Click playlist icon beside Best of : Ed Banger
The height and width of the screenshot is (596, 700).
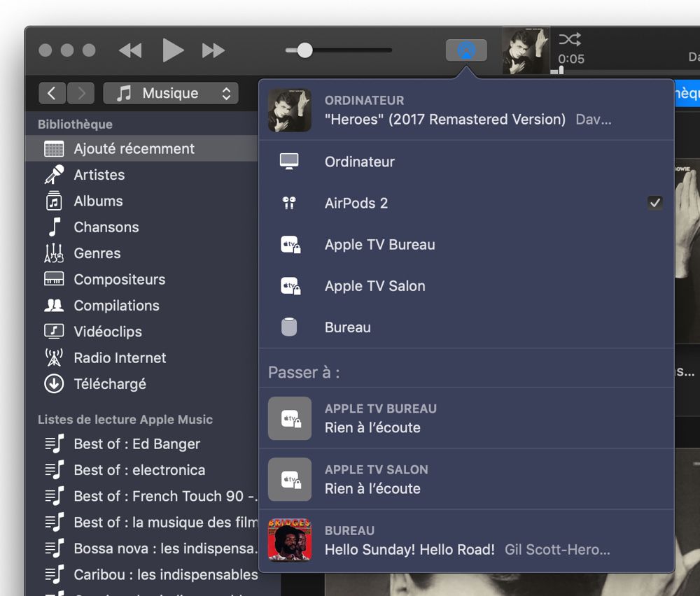55,444
